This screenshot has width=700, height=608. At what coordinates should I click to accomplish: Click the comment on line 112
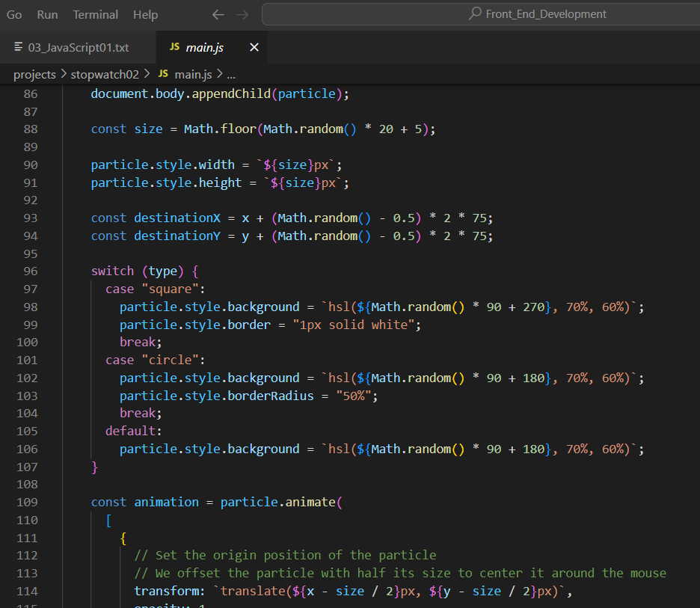[x=285, y=555]
